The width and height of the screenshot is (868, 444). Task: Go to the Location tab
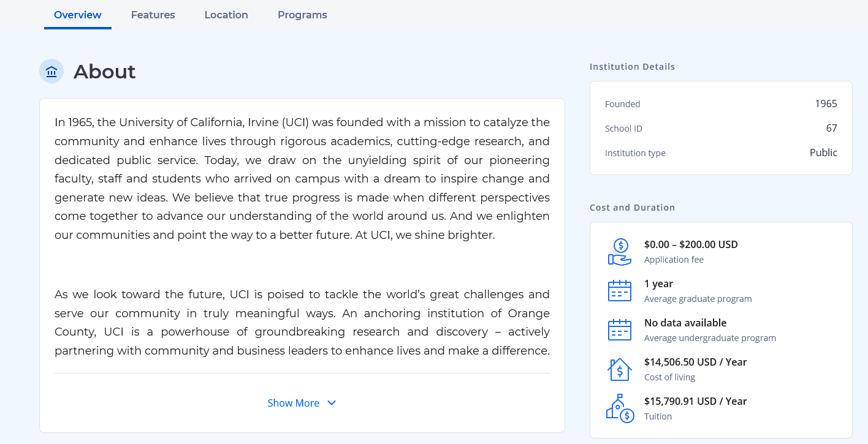click(x=226, y=15)
